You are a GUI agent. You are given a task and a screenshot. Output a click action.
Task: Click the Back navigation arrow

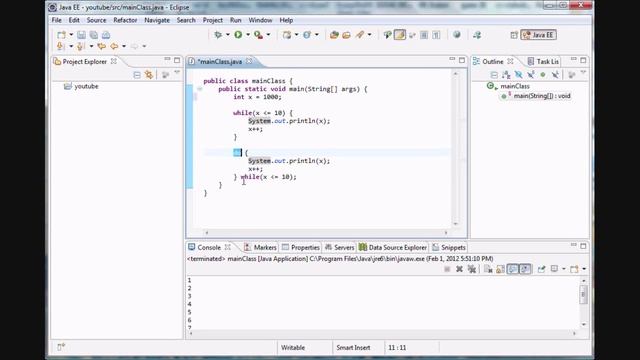pos(114,46)
